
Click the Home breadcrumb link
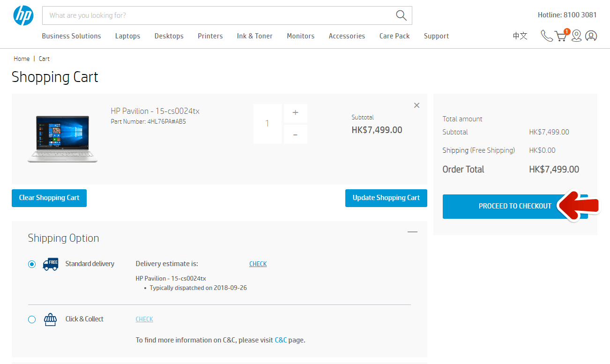pos(22,59)
